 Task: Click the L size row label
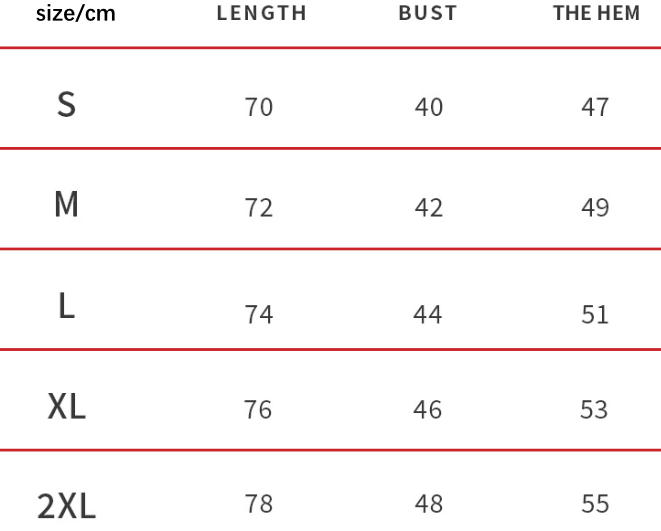[x=66, y=306]
